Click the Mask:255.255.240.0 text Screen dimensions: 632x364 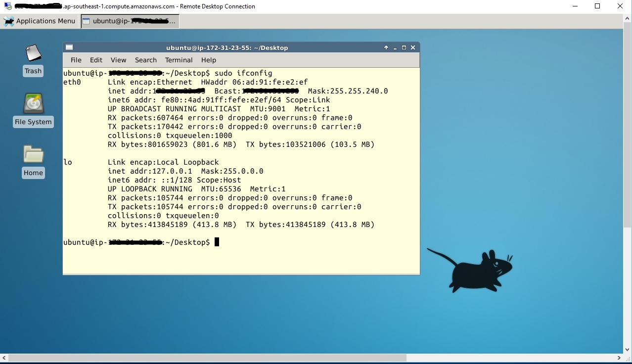[x=348, y=91]
